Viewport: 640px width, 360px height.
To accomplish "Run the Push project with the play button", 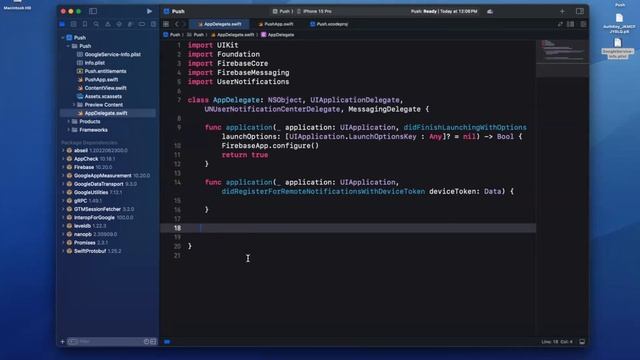I will click(149, 11).
